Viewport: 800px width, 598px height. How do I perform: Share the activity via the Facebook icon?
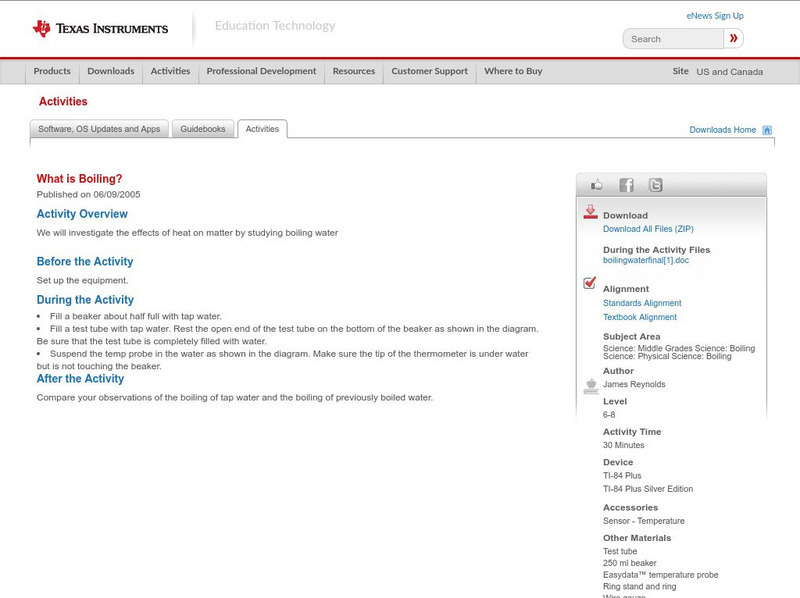[x=625, y=184]
